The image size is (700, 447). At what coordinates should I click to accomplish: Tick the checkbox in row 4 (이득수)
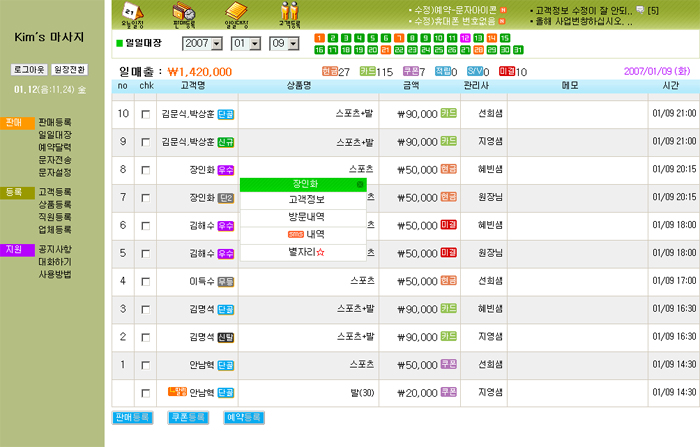146,282
